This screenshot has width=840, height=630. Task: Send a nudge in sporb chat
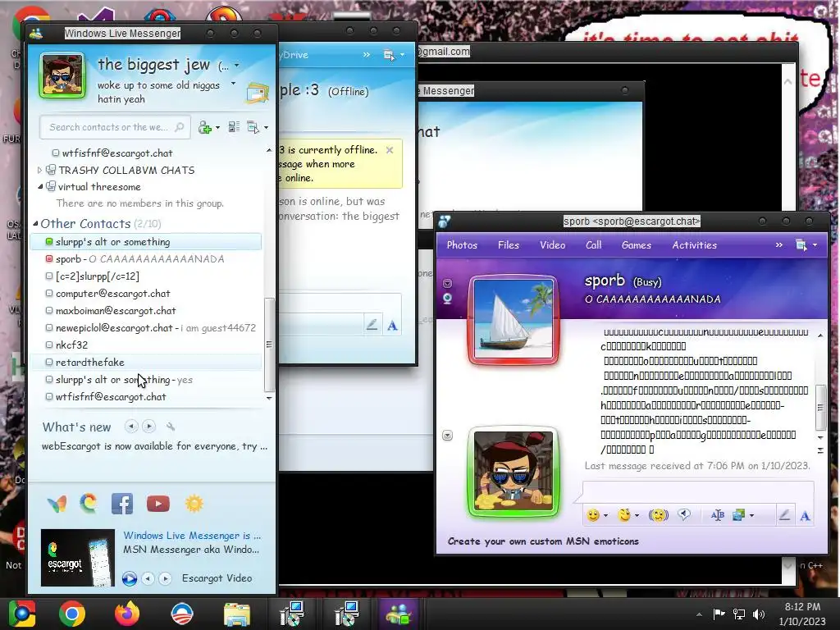[x=659, y=515]
